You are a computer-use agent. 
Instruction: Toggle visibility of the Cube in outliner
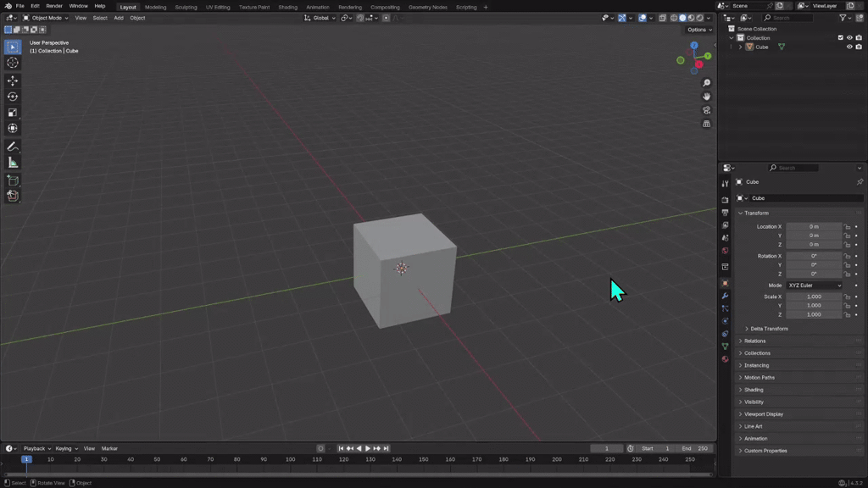coord(849,47)
